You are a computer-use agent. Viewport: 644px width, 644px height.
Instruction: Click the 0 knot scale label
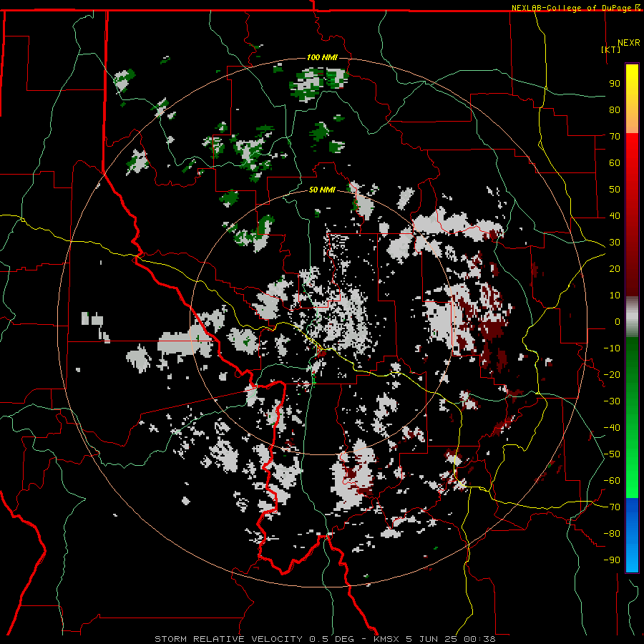coord(618,322)
